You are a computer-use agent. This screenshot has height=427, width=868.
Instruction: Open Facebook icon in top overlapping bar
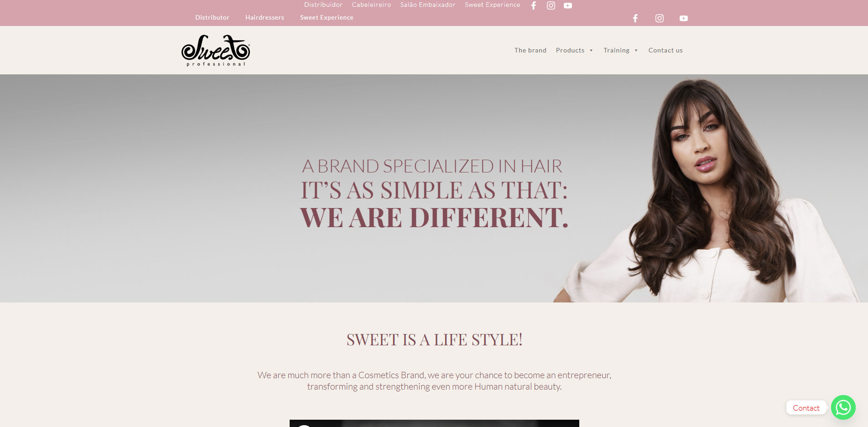coord(534,5)
